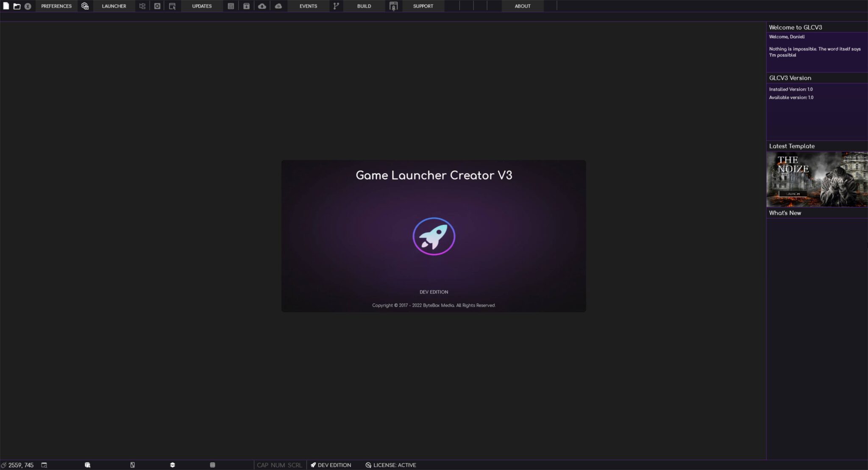Image resolution: width=868 pixels, height=470 pixels.
Task: Open an existing project file
Action: (x=17, y=6)
